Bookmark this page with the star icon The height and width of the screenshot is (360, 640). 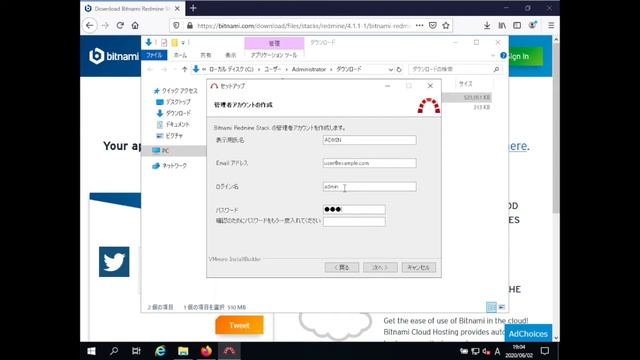tap(446, 25)
